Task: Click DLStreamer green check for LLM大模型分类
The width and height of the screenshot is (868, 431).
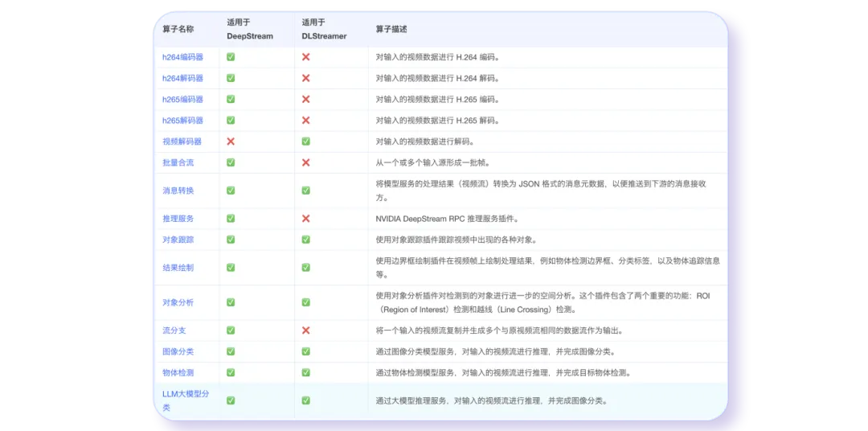Action: tap(305, 400)
